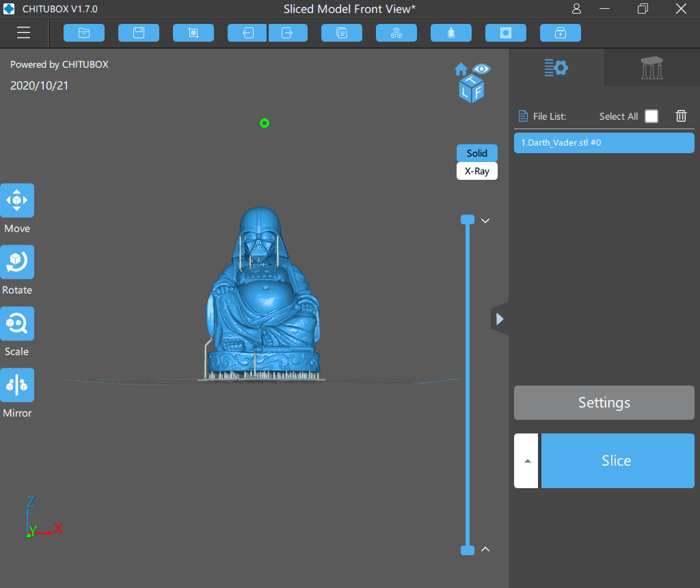Select the Move tool
The width and height of the screenshot is (700, 588).
[17, 200]
